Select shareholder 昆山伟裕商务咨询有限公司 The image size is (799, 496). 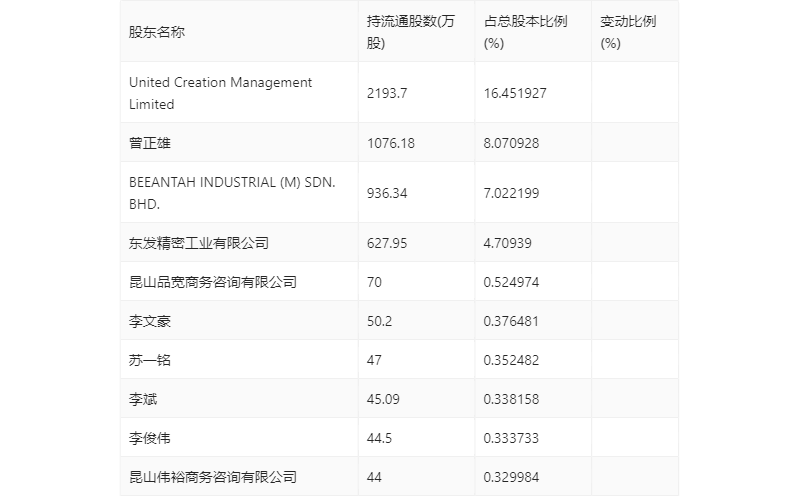[x=212, y=477]
